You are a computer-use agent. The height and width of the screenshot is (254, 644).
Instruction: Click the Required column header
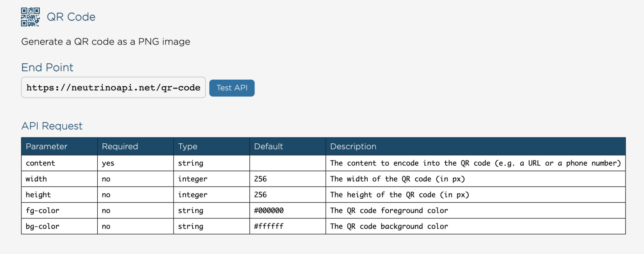[120, 146]
